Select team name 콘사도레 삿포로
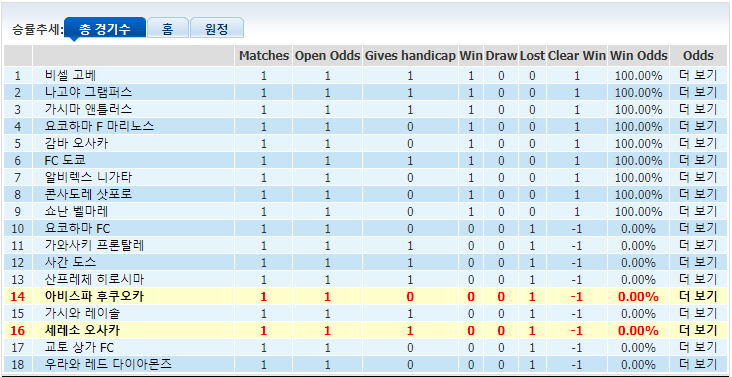Image resolution: width=732 pixels, height=377 pixels. coord(89,195)
